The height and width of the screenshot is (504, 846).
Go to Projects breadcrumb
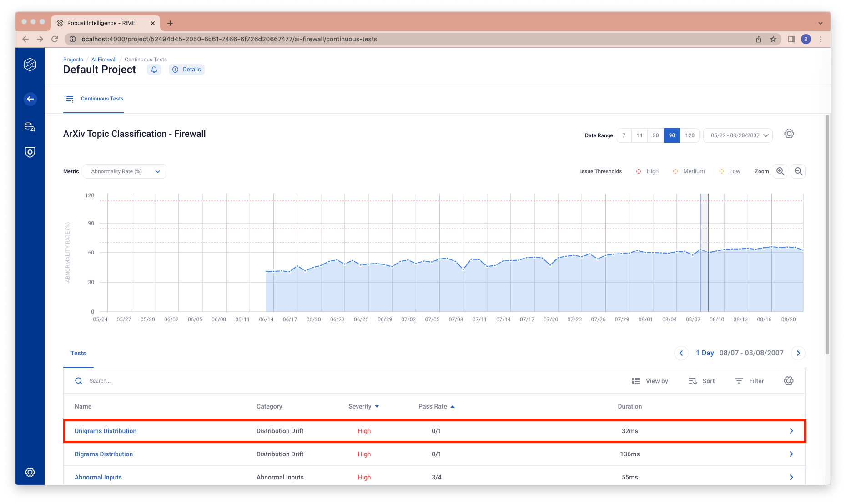pos(73,60)
